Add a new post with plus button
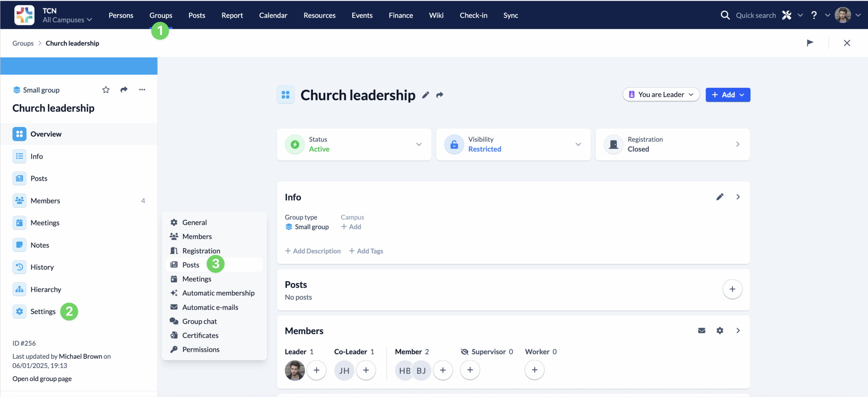 click(732, 289)
